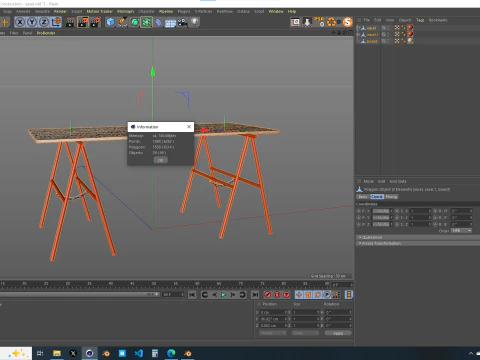Toggle the X axis lock
480x360 pixels.
click(20, 22)
